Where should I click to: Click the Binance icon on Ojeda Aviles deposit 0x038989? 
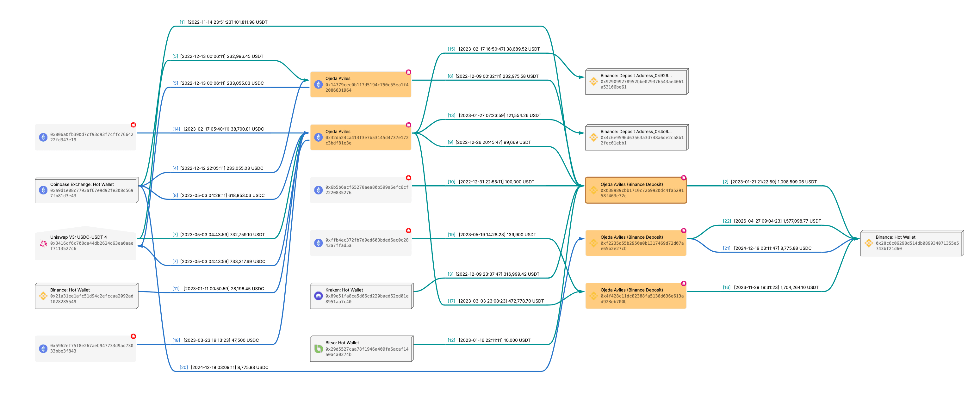pos(593,190)
